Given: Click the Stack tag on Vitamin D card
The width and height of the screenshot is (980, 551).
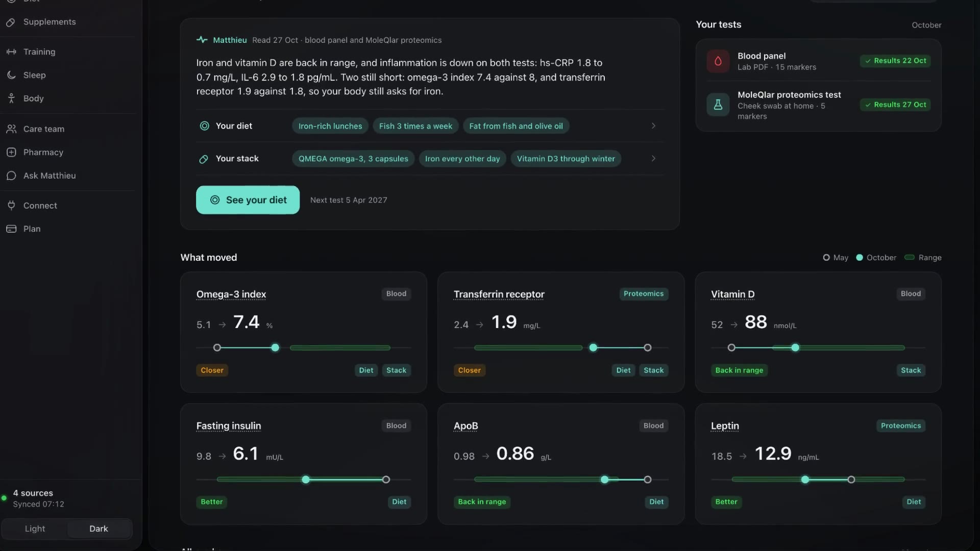Looking at the screenshot, I should [x=911, y=370].
